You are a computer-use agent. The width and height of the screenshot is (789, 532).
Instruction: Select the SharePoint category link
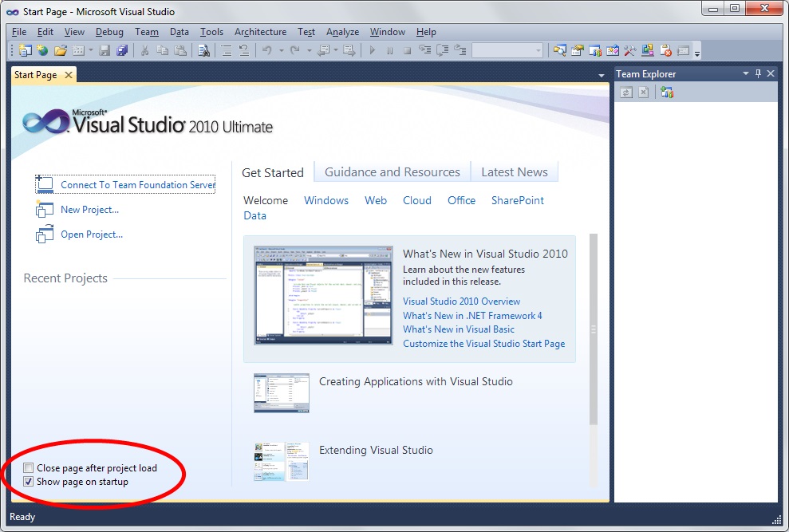click(517, 200)
